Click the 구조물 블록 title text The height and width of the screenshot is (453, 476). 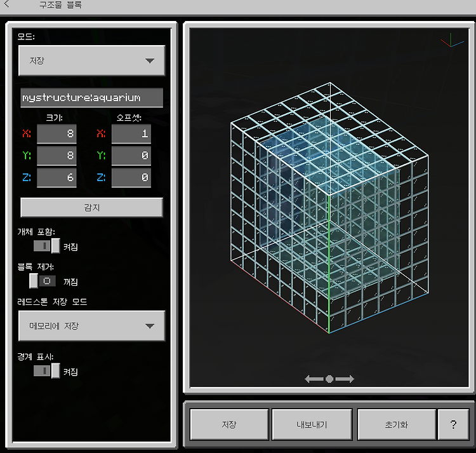[60, 5]
